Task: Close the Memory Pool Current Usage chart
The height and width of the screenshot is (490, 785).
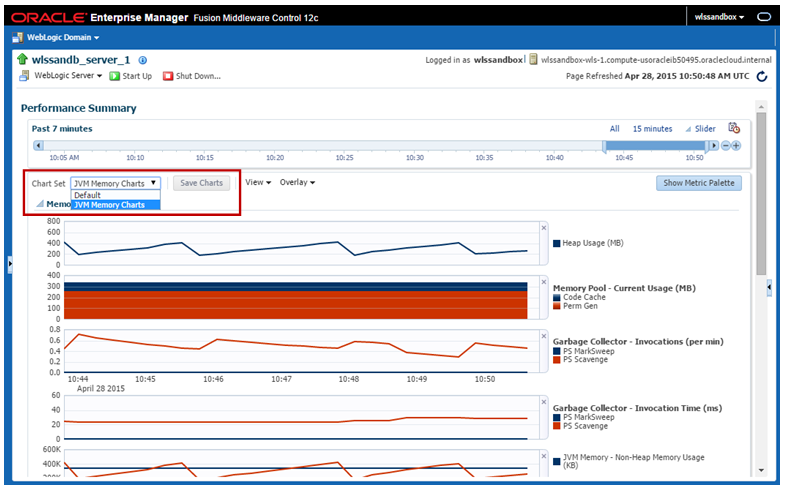Action: point(543,281)
